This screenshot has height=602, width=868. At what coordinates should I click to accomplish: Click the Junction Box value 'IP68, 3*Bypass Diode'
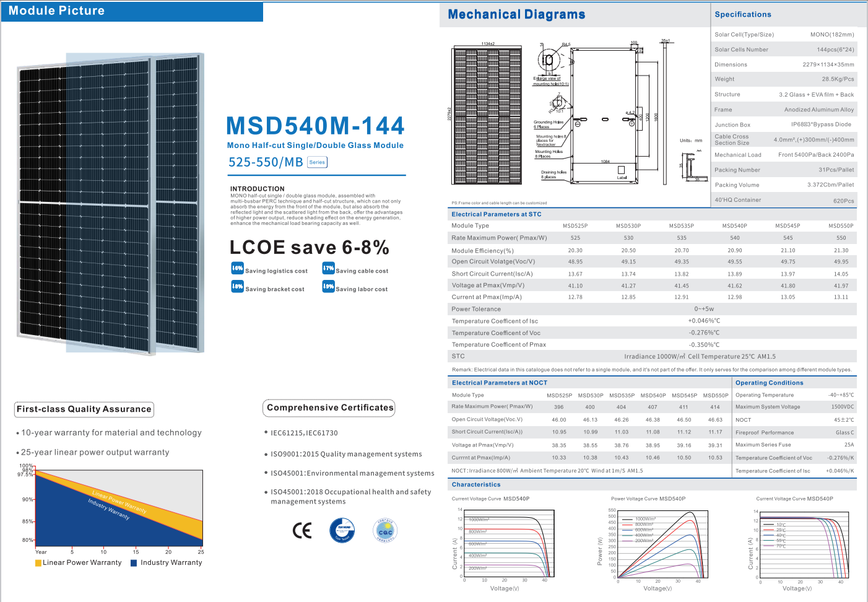[x=821, y=124]
